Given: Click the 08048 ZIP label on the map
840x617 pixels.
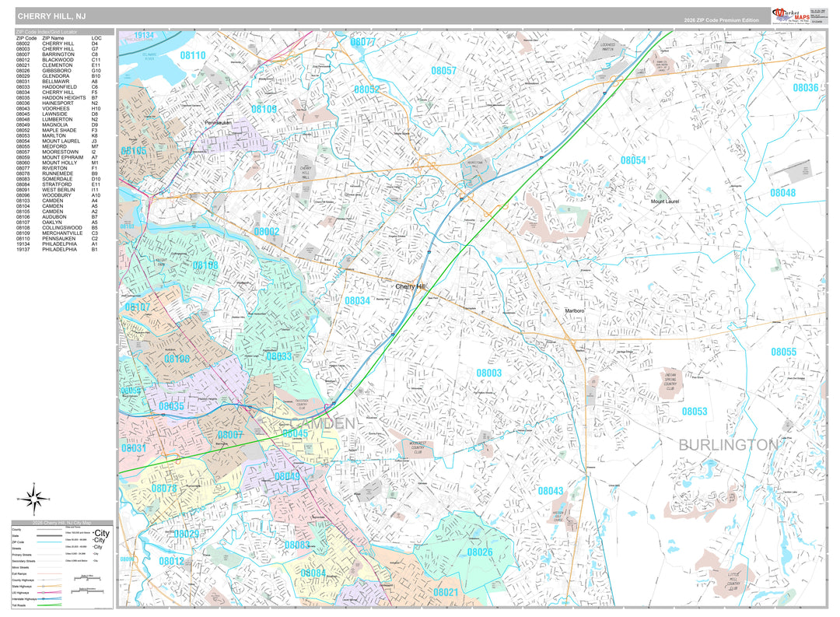Looking at the screenshot, I should pos(782,193).
